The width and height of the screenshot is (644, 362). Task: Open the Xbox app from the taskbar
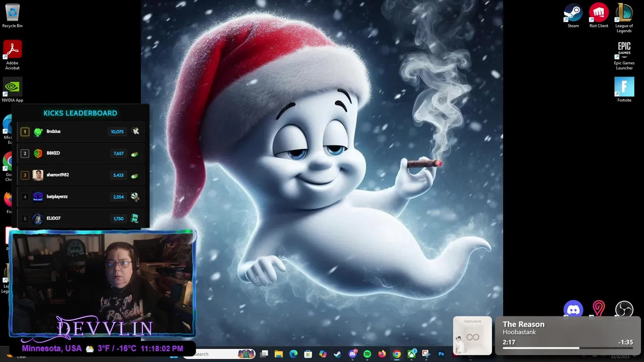[x=412, y=354]
